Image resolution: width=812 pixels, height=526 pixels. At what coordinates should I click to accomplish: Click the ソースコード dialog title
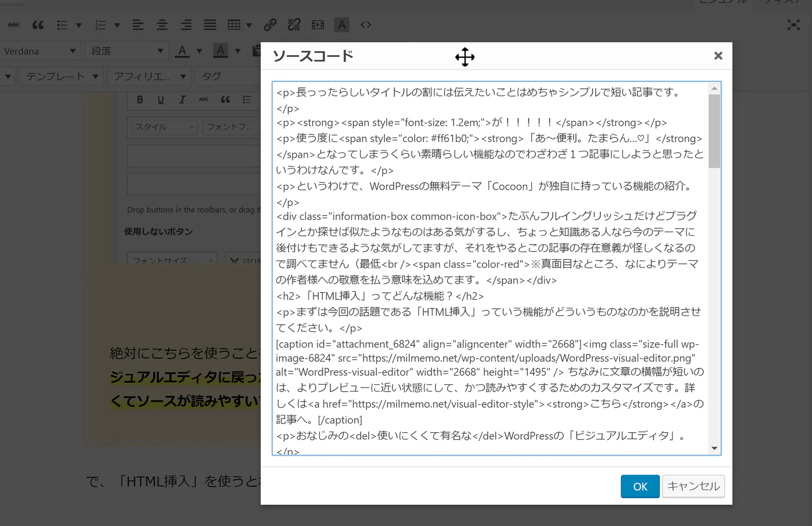coord(313,56)
